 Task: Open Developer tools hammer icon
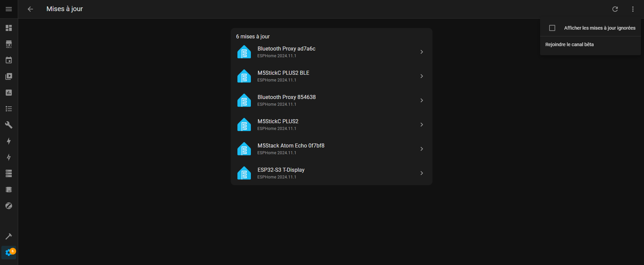pyautogui.click(x=9, y=236)
